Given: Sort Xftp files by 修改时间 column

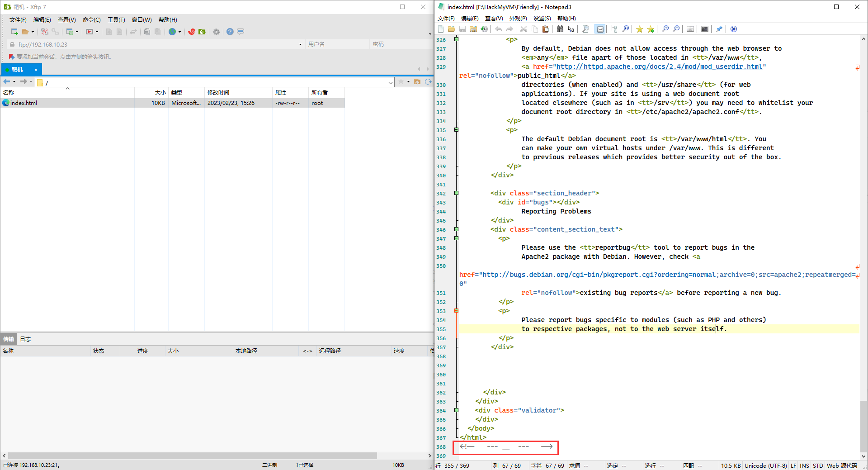Looking at the screenshot, I should click(238, 93).
